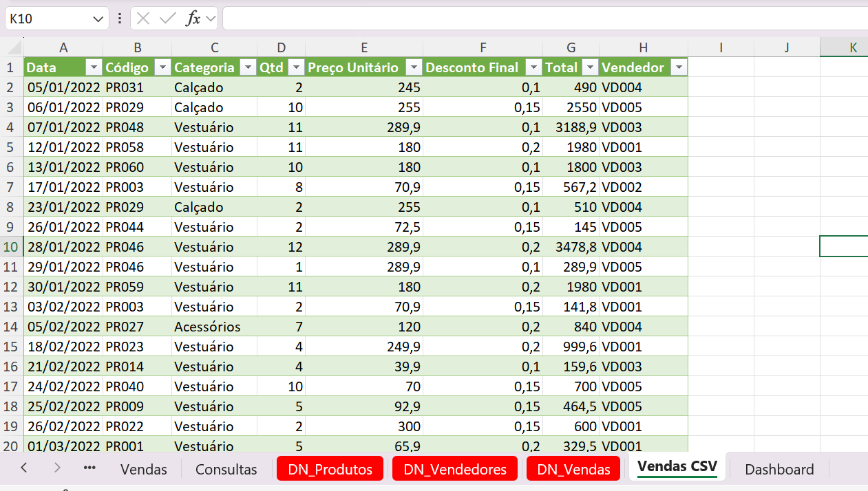Click Qtd cell 12 in row 10
The image size is (868, 491).
click(x=282, y=247)
